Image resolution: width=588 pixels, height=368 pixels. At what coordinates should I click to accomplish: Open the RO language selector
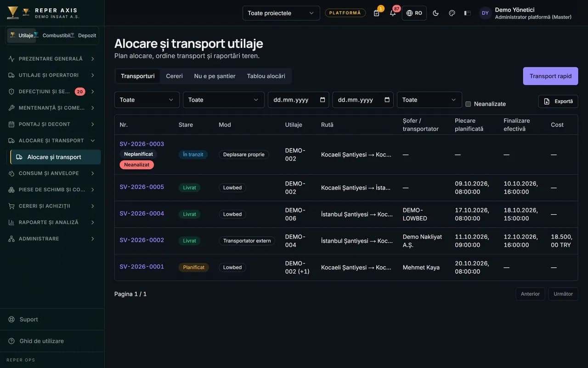click(x=414, y=13)
